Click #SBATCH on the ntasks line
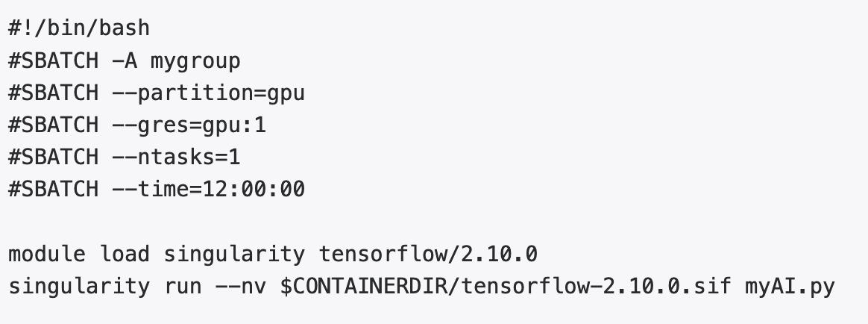868x324 pixels. tap(53, 157)
